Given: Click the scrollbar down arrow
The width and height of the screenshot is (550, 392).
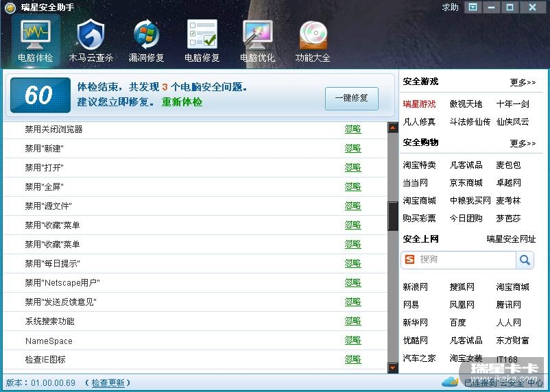Looking at the screenshot, I should pyautogui.click(x=393, y=368).
